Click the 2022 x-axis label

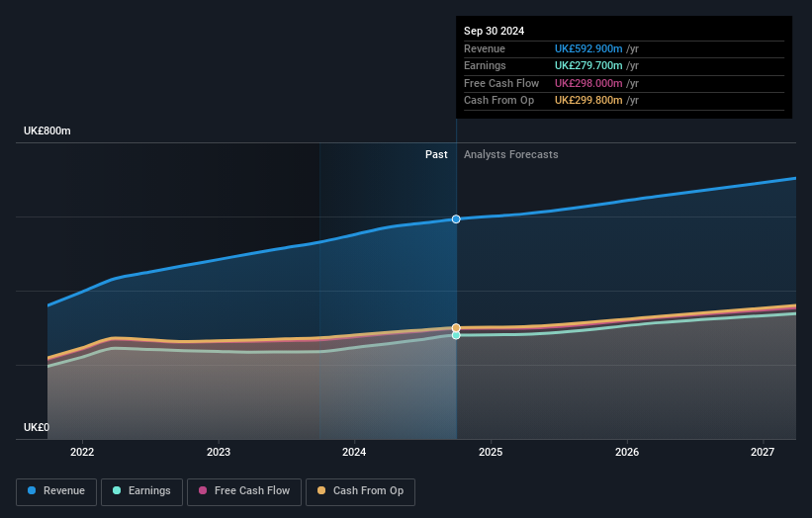(82, 452)
